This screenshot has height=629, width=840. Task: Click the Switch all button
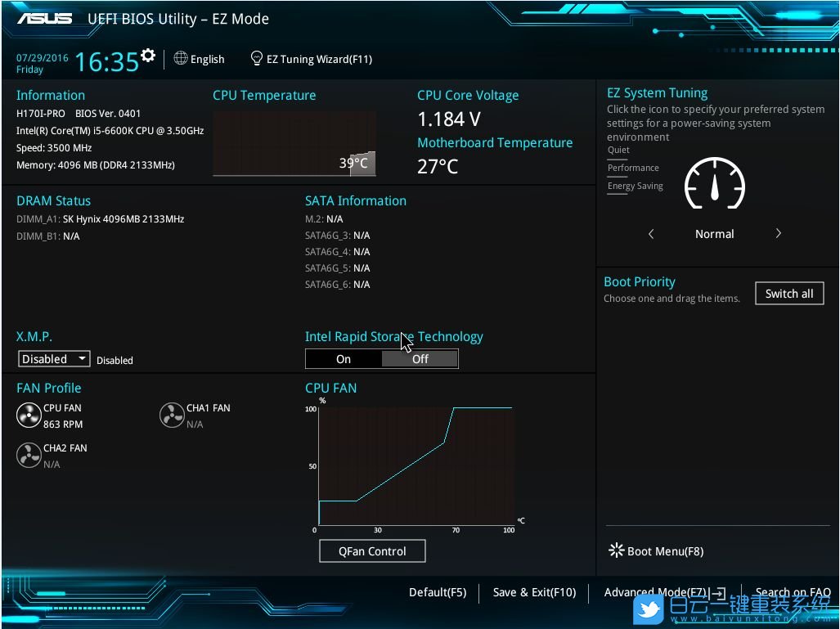(x=789, y=294)
